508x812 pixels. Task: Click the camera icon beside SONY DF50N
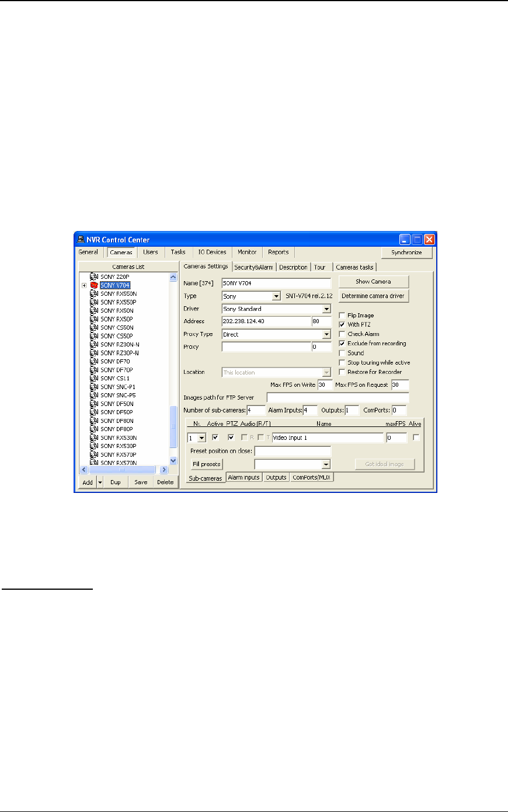point(94,404)
